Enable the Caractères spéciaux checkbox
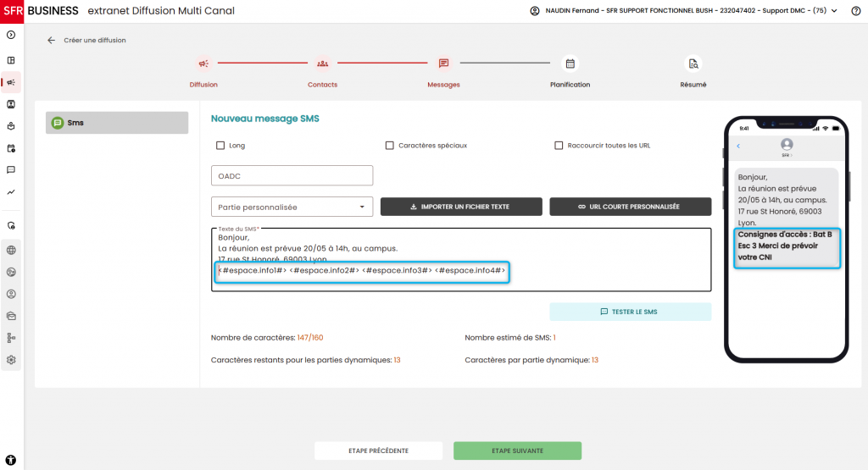The height and width of the screenshot is (470, 868). tap(390, 146)
